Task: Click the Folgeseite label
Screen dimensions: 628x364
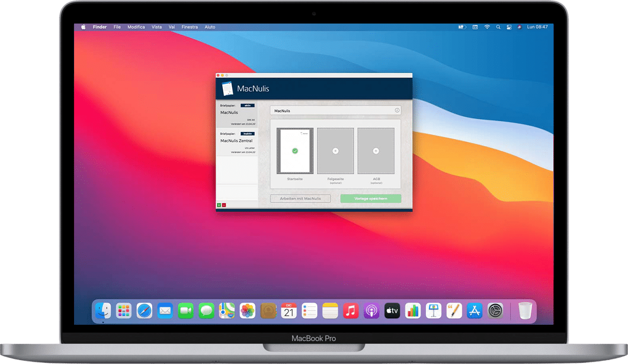Action: (x=336, y=179)
